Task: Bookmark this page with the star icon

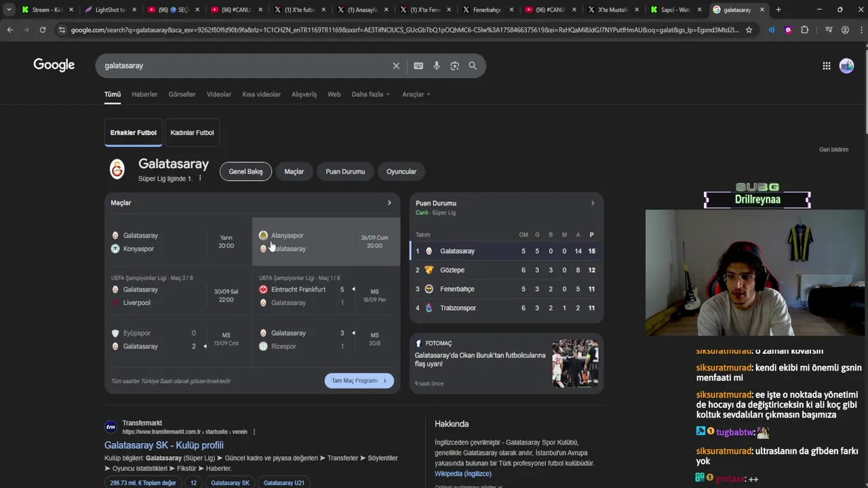Action: 749,30
